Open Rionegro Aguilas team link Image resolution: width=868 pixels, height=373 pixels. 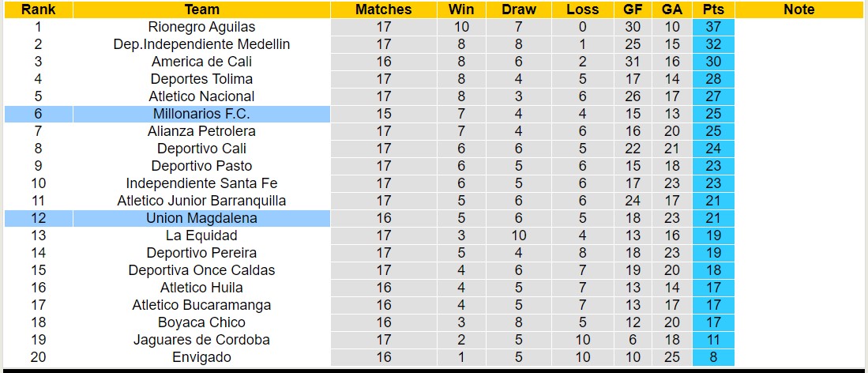coord(201,27)
